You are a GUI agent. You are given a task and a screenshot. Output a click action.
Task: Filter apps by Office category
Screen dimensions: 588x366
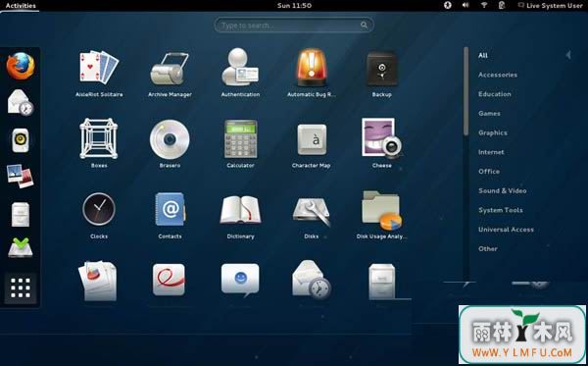(x=489, y=172)
